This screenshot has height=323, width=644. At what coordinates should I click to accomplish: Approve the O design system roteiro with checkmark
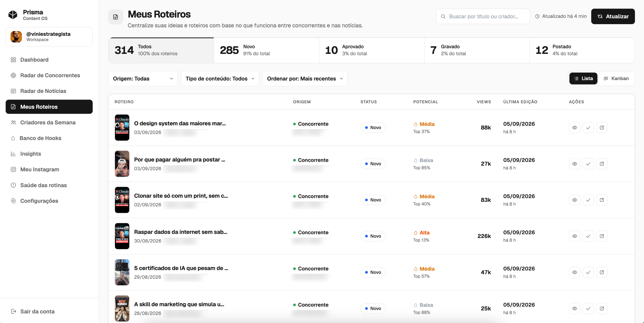[x=588, y=128]
